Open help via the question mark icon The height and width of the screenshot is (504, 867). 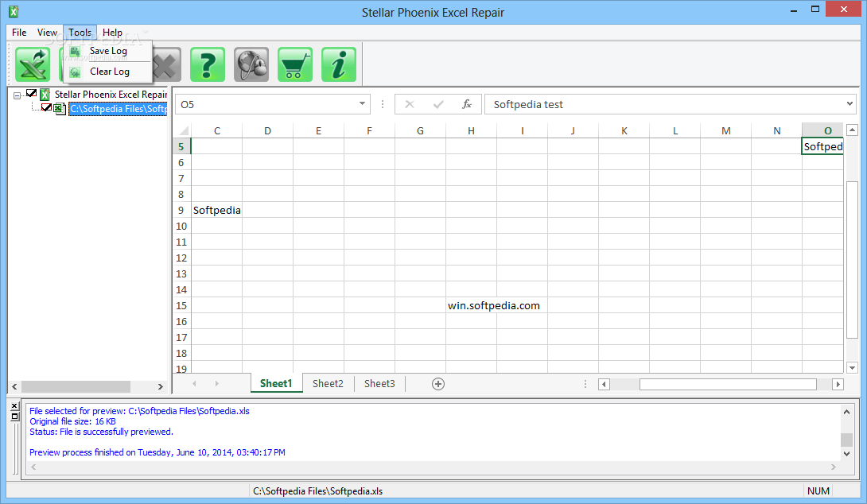[x=208, y=64]
